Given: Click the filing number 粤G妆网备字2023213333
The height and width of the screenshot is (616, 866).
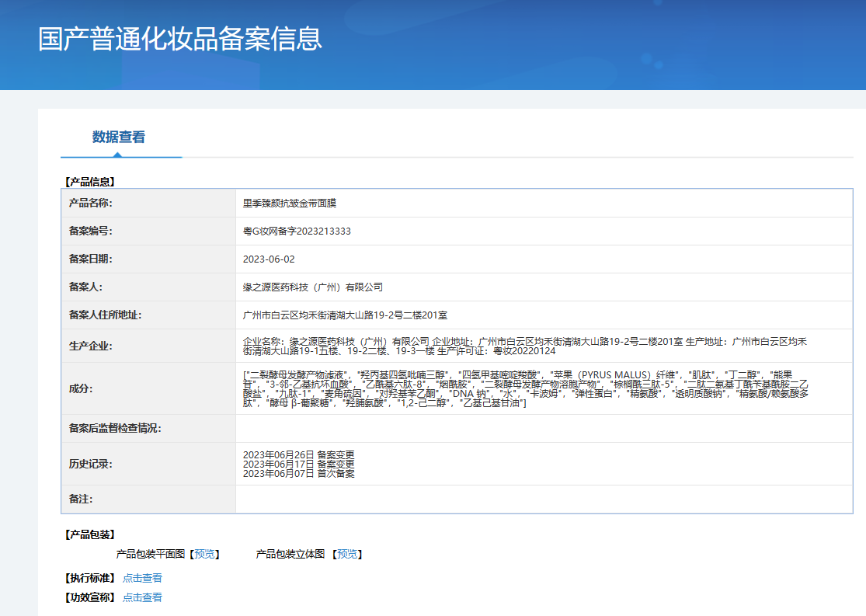Looking at the screenshot, I should pyautogui.click(x=297, y=231).
